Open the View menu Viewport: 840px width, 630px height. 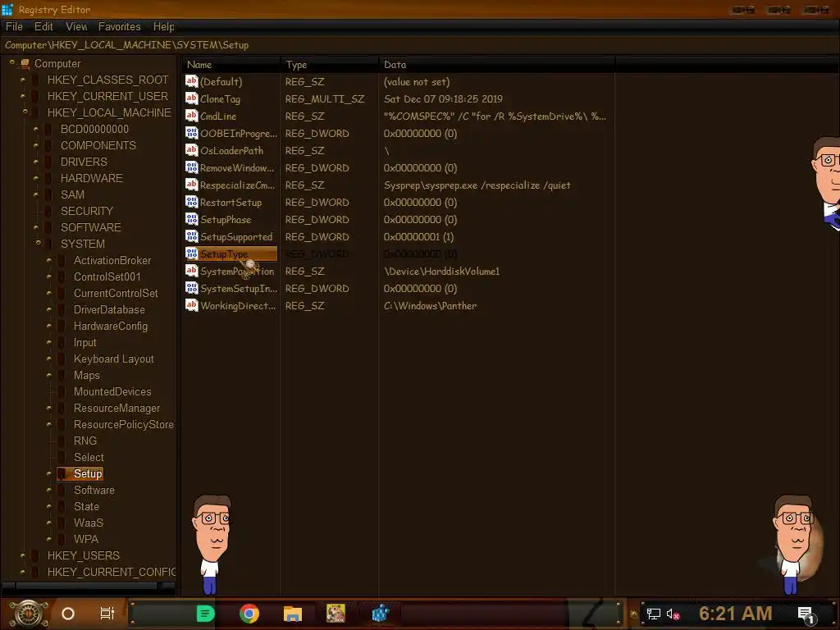pos(76,27)
